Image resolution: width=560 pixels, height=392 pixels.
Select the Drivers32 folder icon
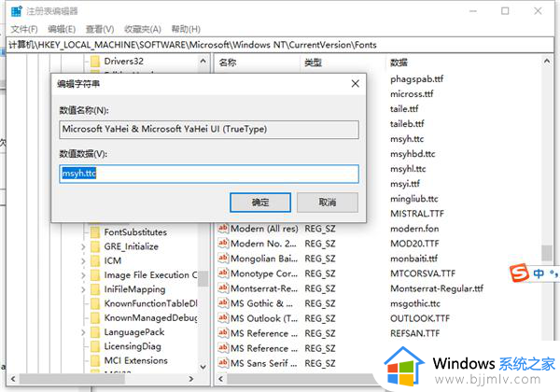[x=95, y=62]
